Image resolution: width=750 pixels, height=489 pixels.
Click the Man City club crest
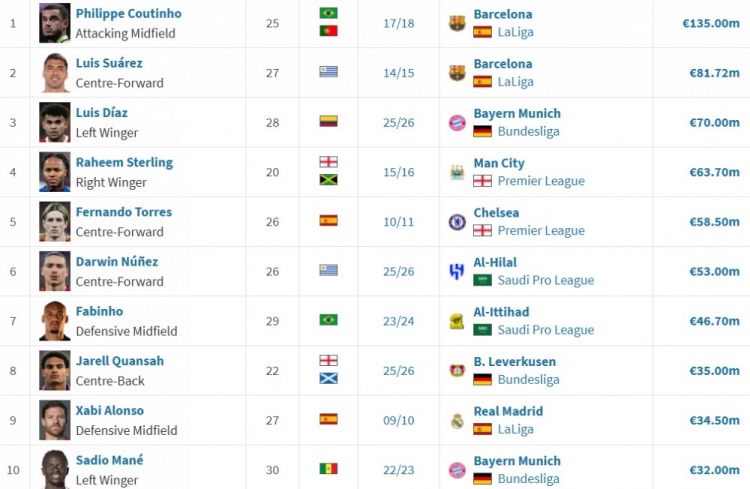pos(457,172)
